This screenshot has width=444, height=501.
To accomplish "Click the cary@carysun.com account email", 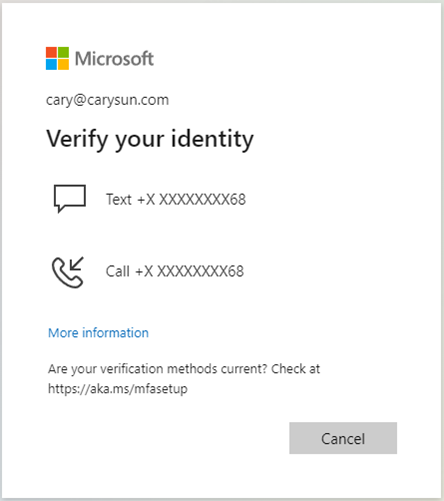I will [x=107, y=100].
